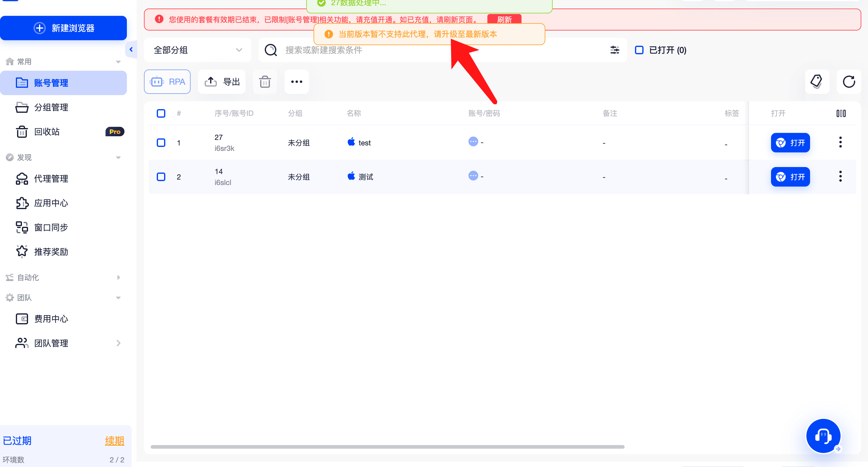Screen dimensions: 868x467
Task: Open row menu for the test account
Action: click(x=840, y=142)
